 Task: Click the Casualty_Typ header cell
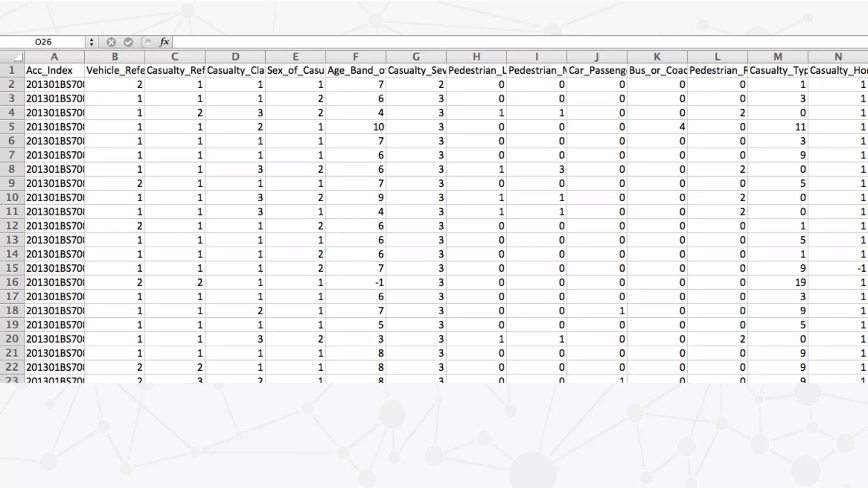pos(778,70)
